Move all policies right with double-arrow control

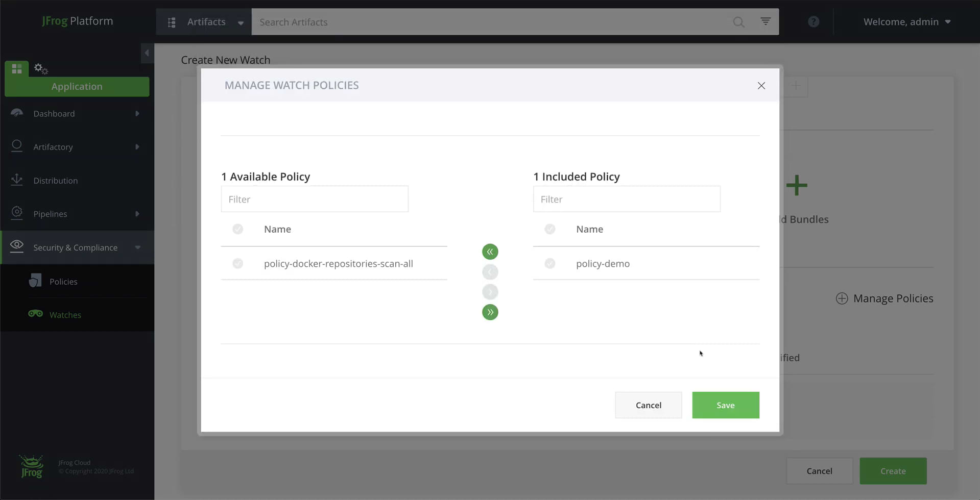click(x=490, y=312)
